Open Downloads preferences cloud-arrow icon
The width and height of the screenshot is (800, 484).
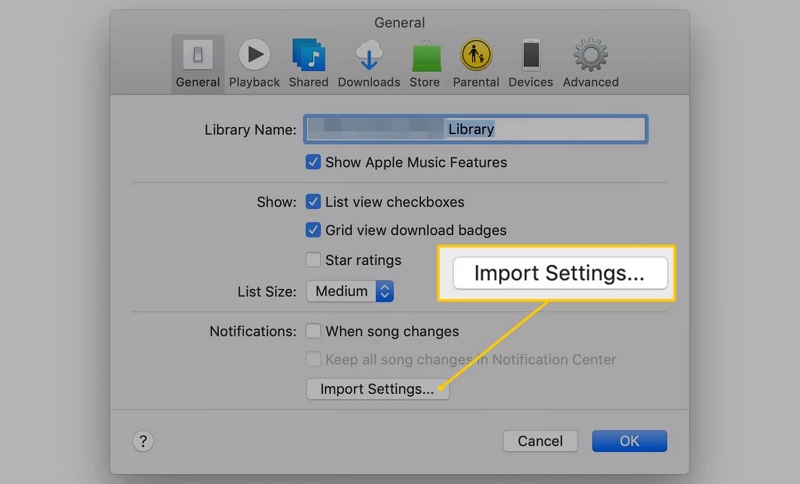pos(368,55)
